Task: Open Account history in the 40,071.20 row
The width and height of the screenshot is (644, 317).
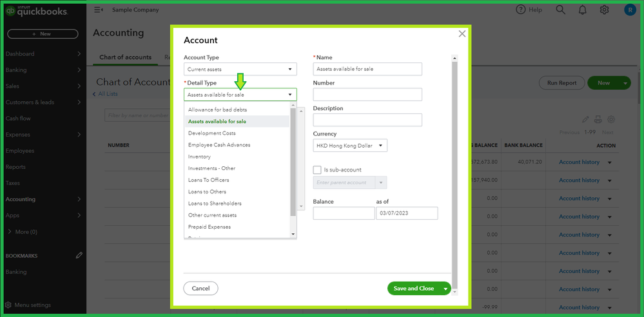Action: tap(579, 162)
